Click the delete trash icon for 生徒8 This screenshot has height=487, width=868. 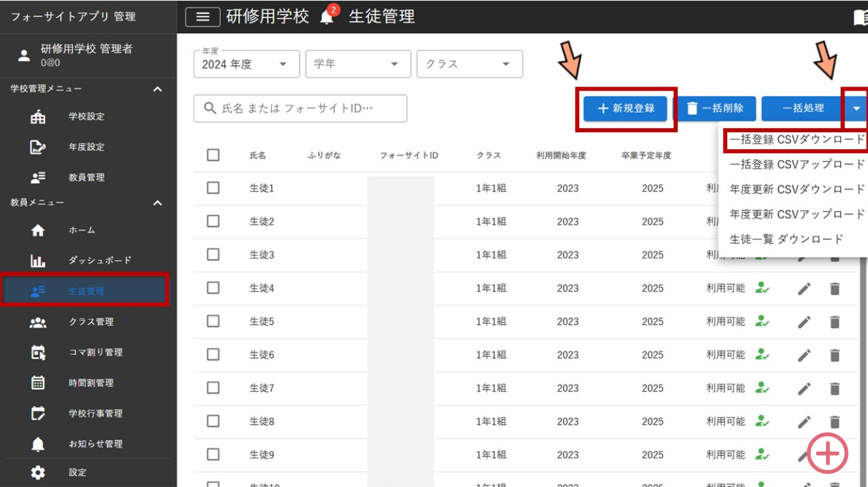click(x=835, y=422)
